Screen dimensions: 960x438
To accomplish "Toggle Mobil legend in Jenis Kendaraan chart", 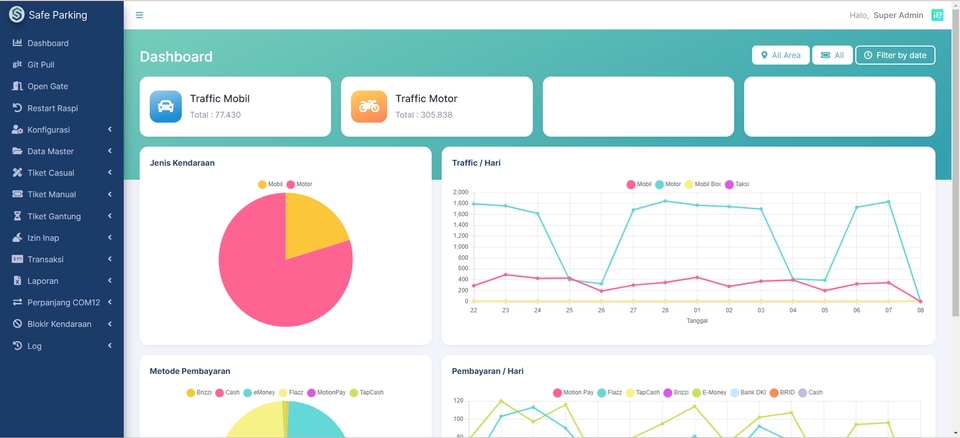I will tap(271, 184).
